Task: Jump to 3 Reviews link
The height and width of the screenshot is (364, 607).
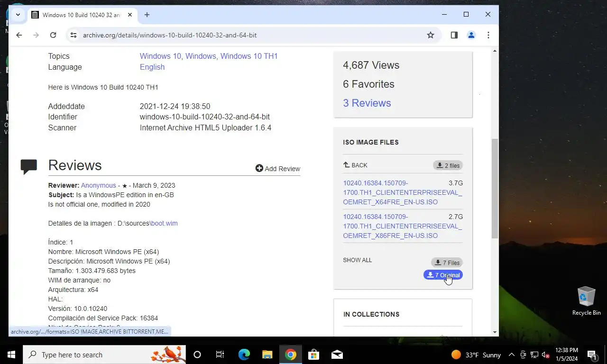Action: coord(367,103)
